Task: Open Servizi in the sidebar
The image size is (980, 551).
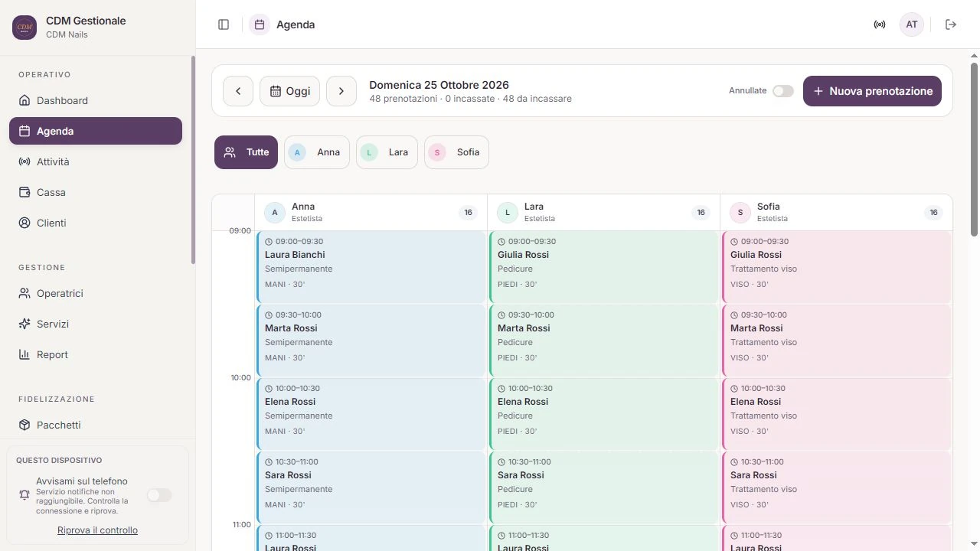Action: pos(96,324)
